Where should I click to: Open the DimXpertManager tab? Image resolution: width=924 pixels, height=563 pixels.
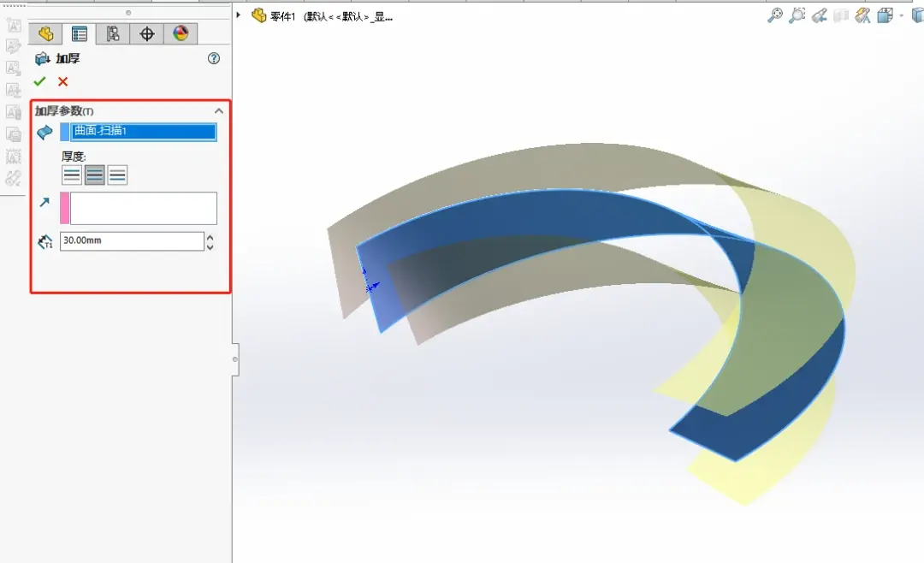tap(147, 33)
